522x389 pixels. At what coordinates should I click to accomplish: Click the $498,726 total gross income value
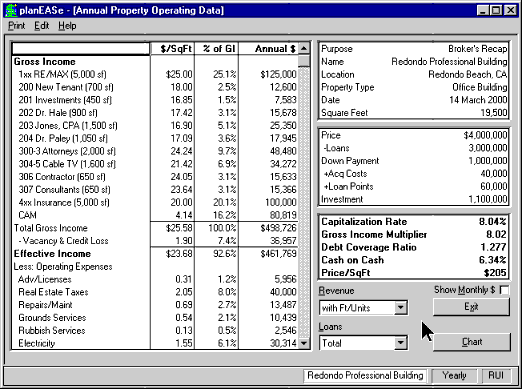[x=278, y=228]
